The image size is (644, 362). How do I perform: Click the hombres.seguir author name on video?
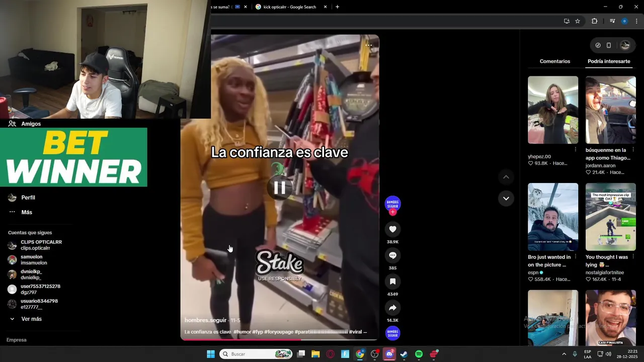[205, 320]
